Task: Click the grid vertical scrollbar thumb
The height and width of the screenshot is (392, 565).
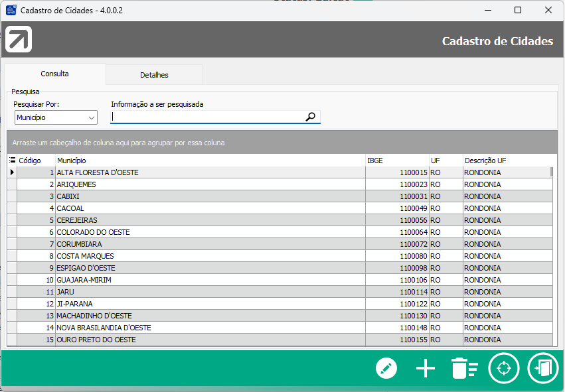Action: point(551,172)
